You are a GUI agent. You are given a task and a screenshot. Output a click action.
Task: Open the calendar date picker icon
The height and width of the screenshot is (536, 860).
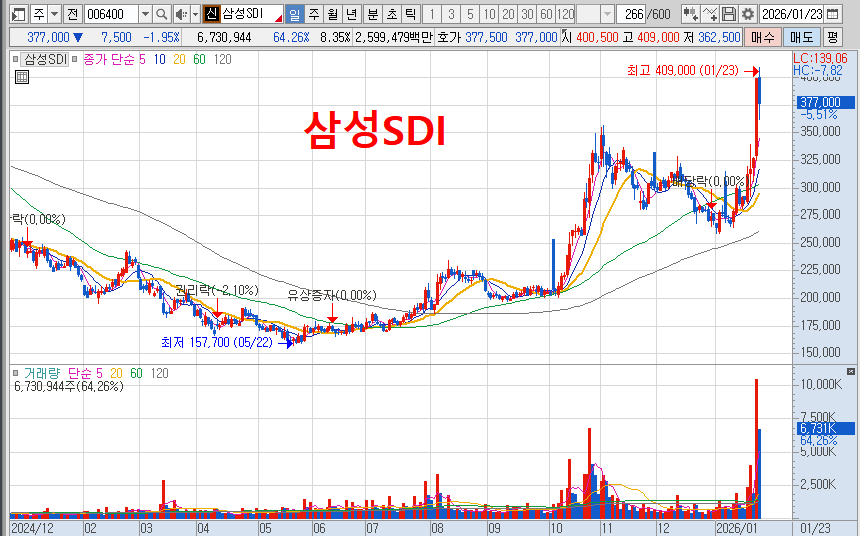pos(833,14)
